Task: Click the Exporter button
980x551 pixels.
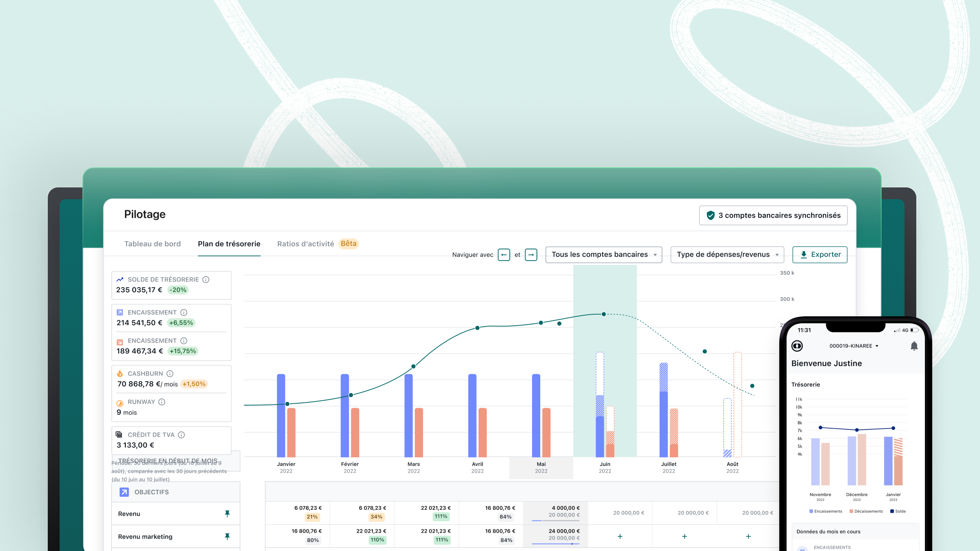Action: 820,255
